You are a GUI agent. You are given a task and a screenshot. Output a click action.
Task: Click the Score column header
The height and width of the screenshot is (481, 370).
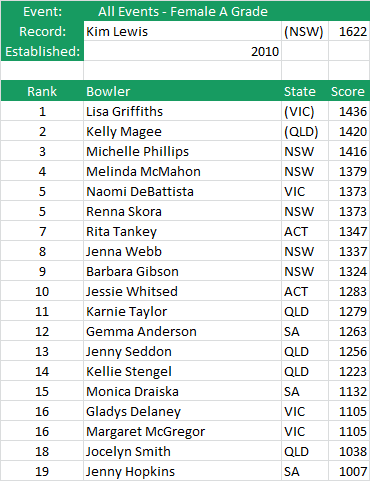(x=349, y=91)
